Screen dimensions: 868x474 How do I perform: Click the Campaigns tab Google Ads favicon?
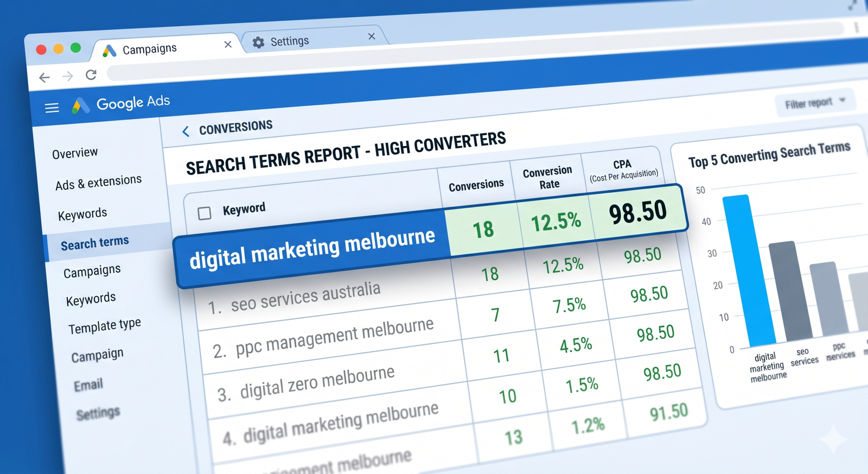tap(110, 51)
